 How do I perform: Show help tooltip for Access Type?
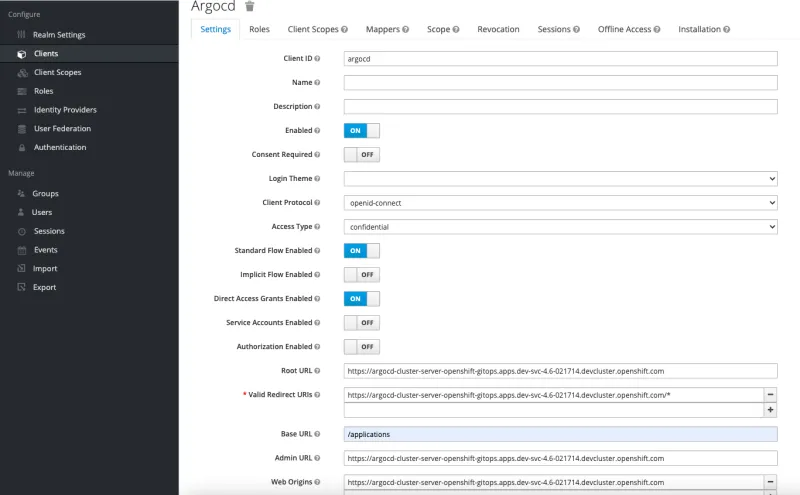(317, 227)
